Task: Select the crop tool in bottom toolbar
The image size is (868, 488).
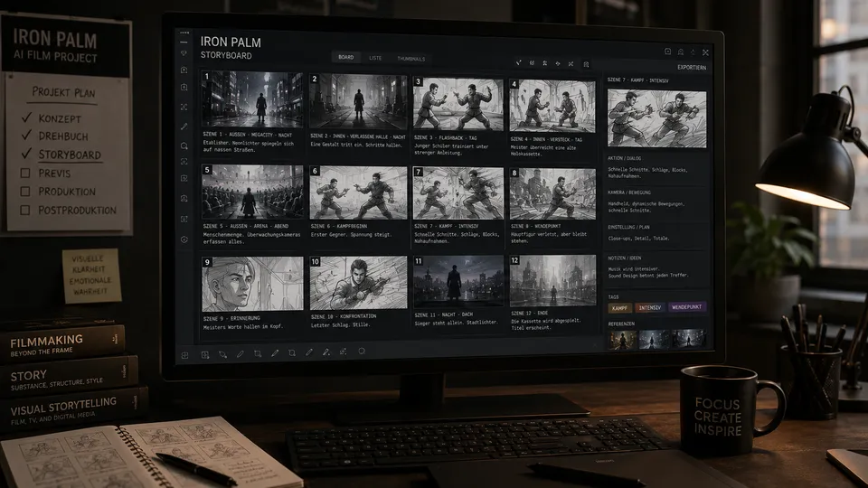Action: tap(258, 353)
